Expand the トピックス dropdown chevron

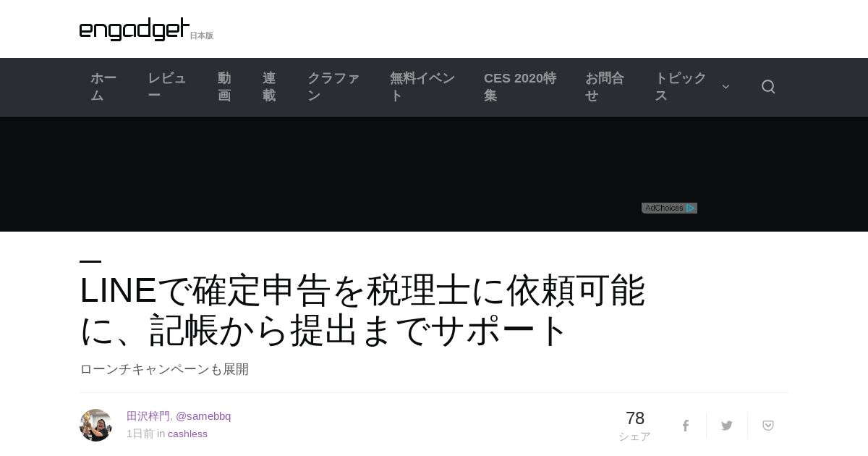tap(726, 87)
